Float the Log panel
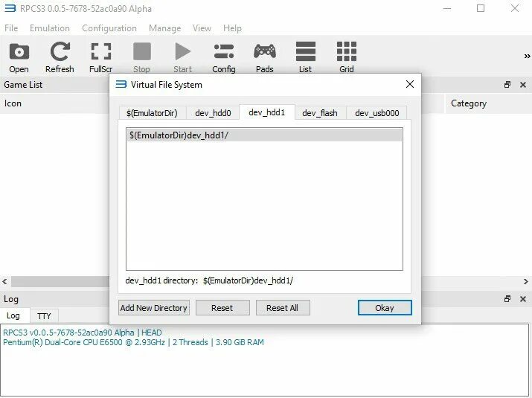The width and height of the screenshot is (532, 398). [507, 299]
